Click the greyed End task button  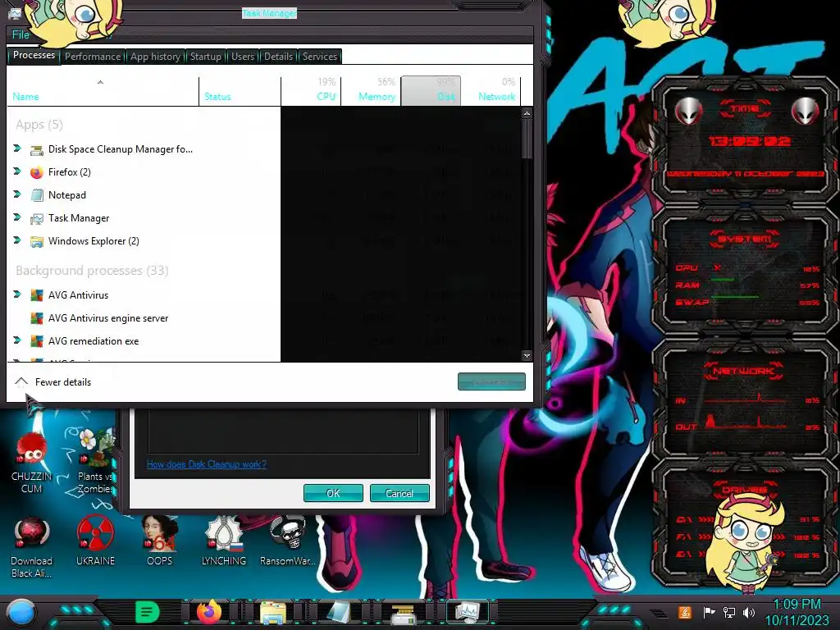pyautogui.click(x=491, y=382)
